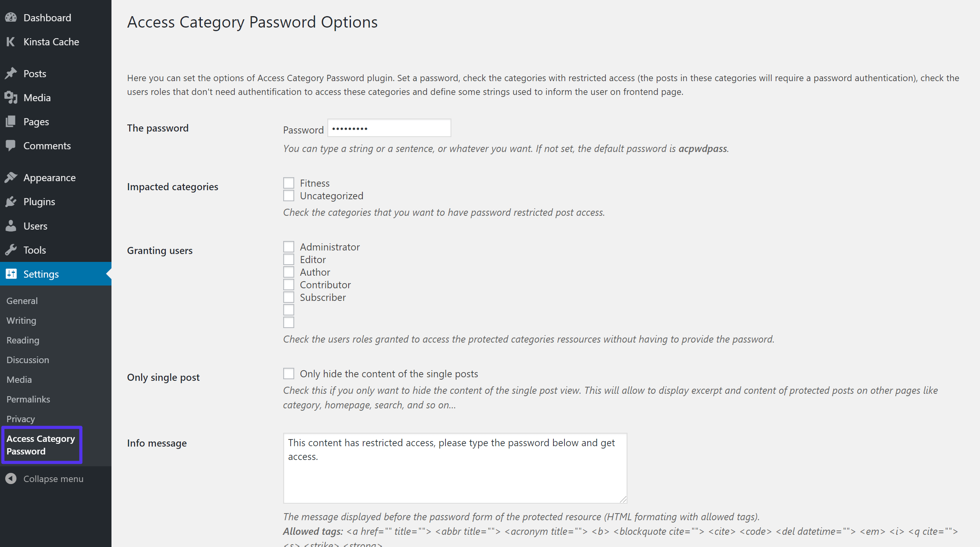Screen dimensions: 980x547
Task: Check the Only single post checkbox
Action: click(288, 373)
